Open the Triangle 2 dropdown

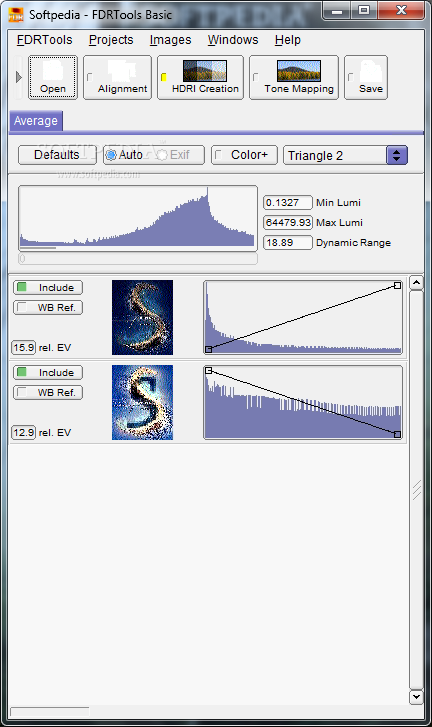(x=345, y=155)
